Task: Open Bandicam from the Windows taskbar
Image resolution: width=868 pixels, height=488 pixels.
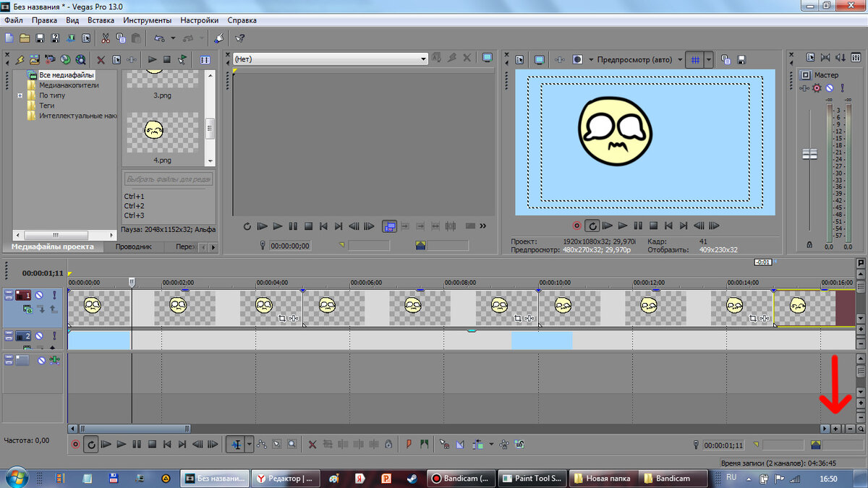Action: coord(461,478)
